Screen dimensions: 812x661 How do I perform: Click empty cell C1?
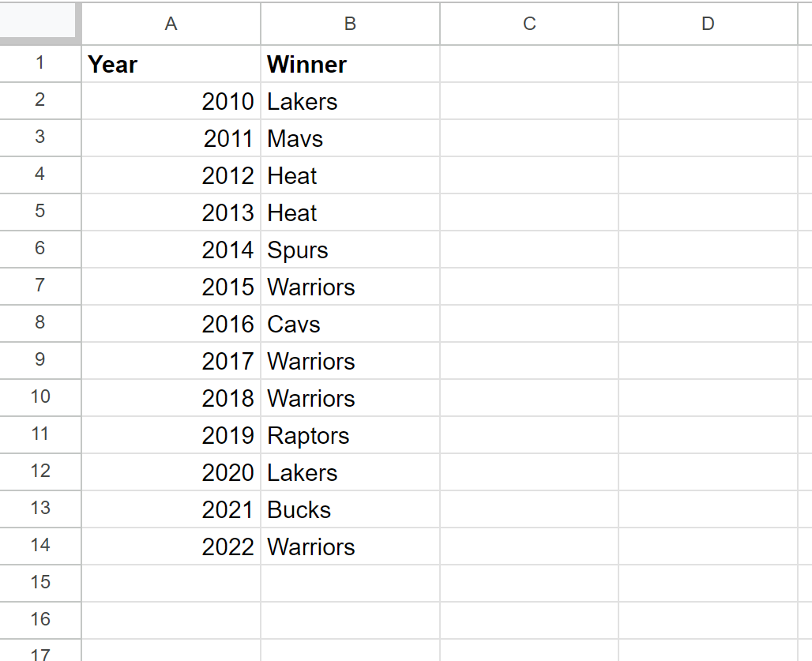click(x=529, y=64)
